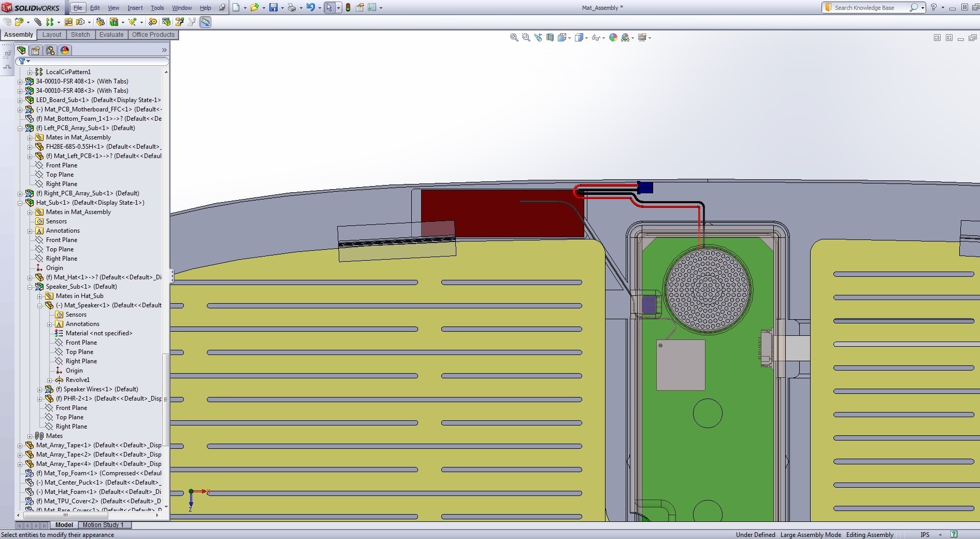This screenshot has height=539, width=980.
Task: Click the IPS unit system button
Action: 925,535
